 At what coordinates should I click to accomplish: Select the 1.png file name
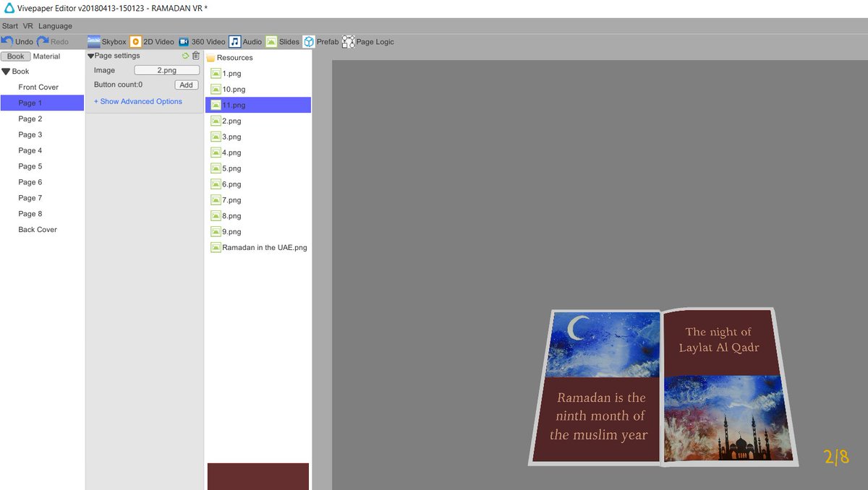pos(231,74)
